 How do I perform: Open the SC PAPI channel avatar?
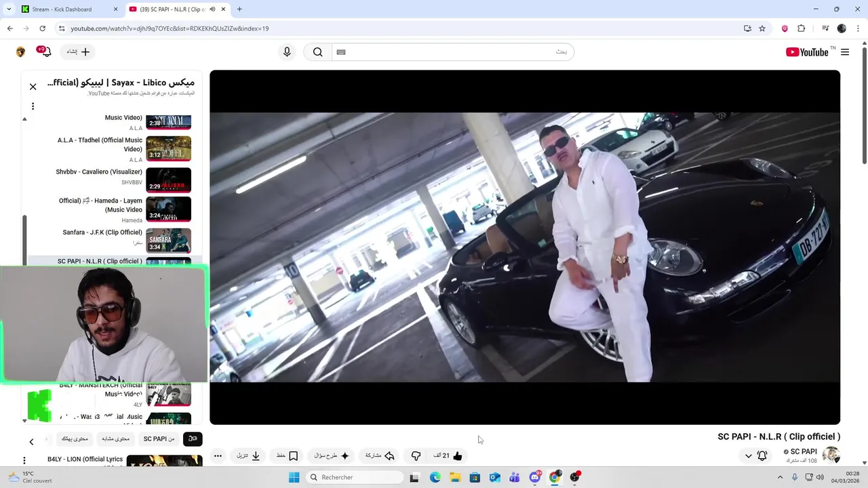tap(831, 455)
